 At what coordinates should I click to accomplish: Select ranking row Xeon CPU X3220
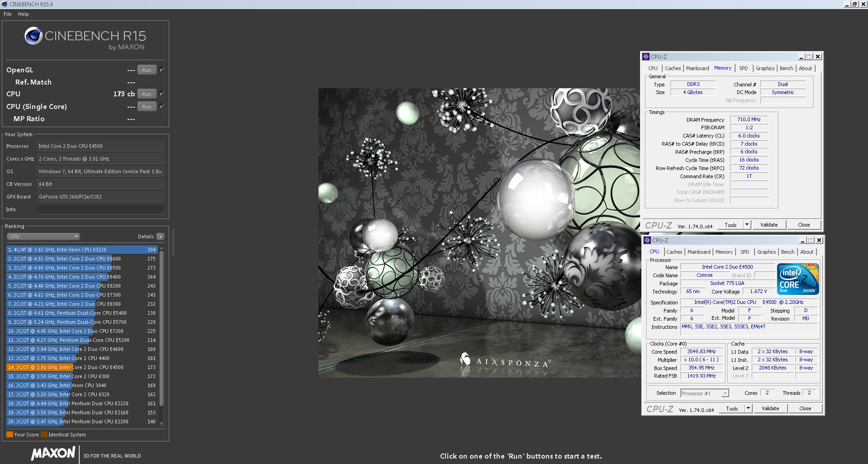click(x=82, y=250)
